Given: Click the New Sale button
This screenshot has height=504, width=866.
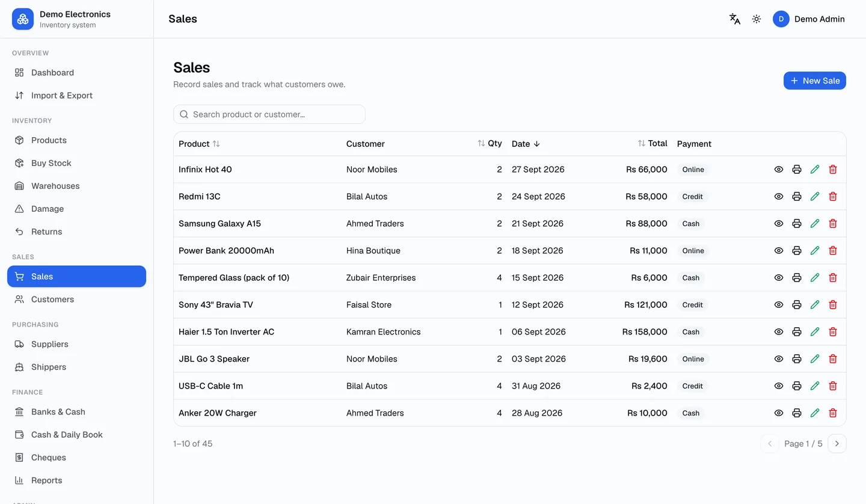Looking at the screenshot, I should [x=815, y=81].
